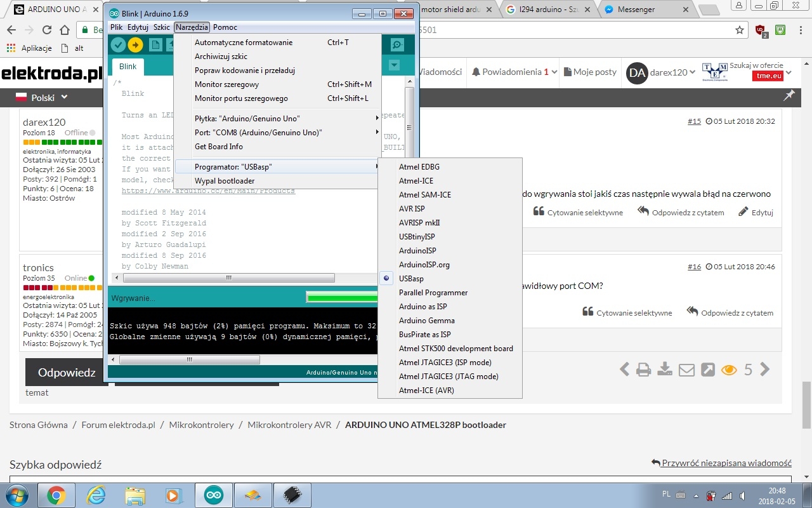Viewport: 812px width, 508px height.
Task: Click the pin icon in the forum bar
Action: pyautogui.click(x=789, y=95)
